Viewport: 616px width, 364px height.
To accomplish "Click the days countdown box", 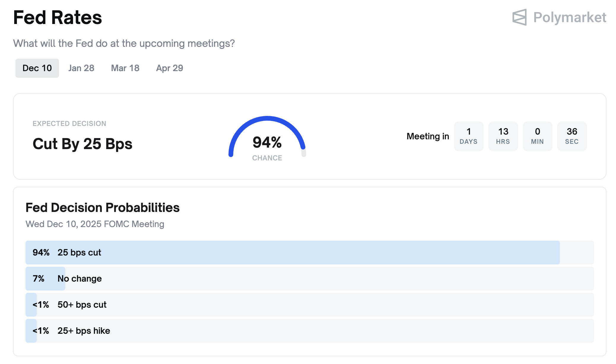I will click(469, 136).
